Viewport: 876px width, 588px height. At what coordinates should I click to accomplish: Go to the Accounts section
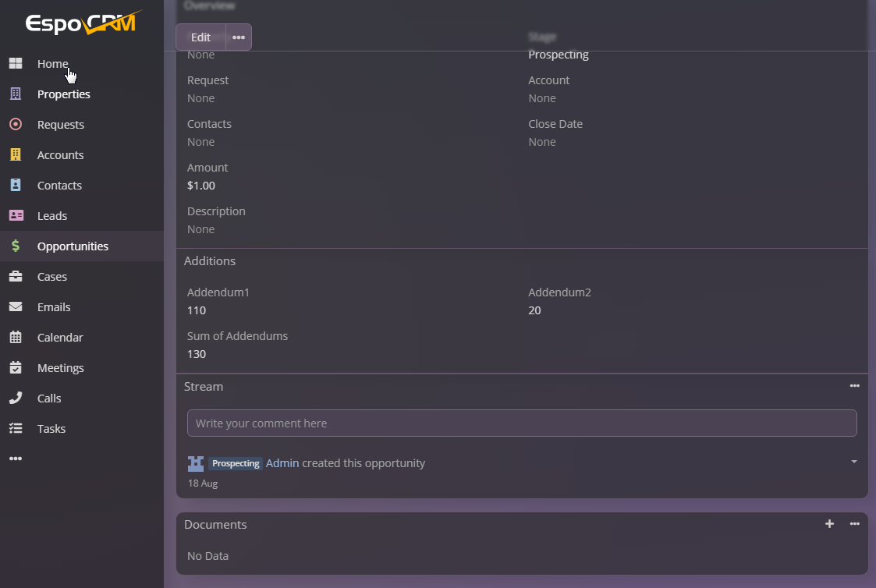82,154
